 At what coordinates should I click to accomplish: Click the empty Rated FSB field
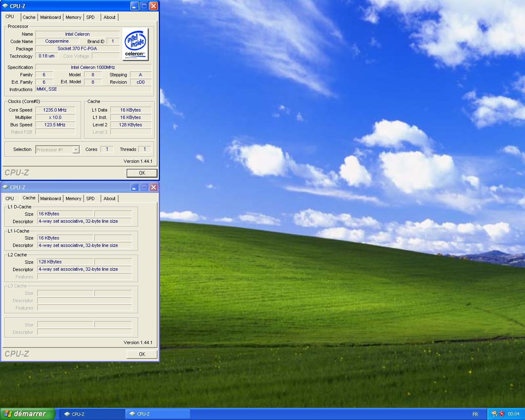55,132
